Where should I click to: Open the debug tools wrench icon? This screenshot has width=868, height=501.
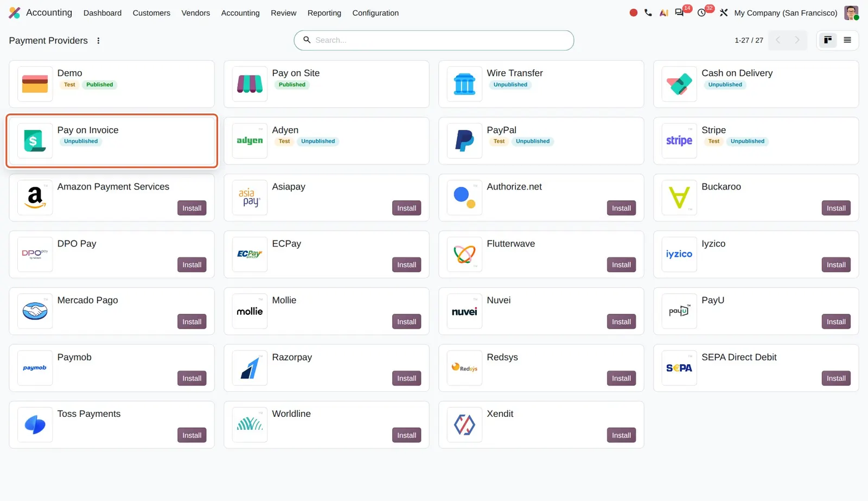(x=724, y=12)
